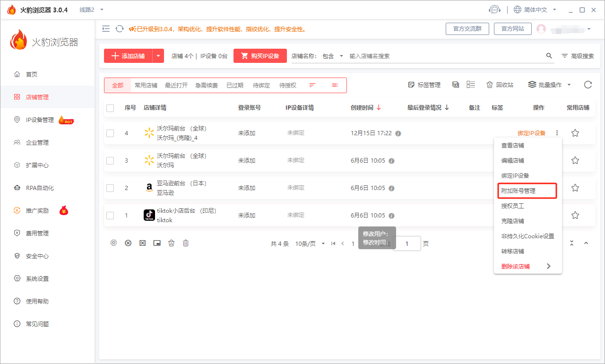Check the select-all checkbox in the table header
605x364 pixels.
110,108
